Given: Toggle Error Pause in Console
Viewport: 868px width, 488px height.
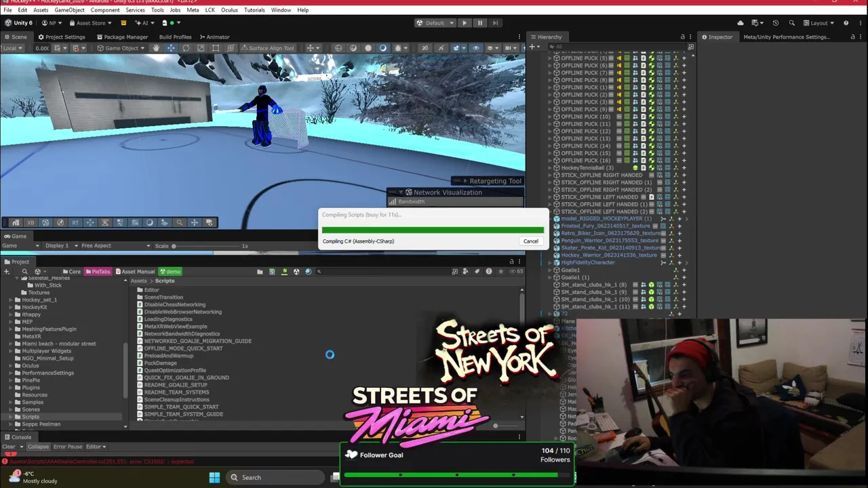Looking at the screenshot, I should click(x=68, y=447).
